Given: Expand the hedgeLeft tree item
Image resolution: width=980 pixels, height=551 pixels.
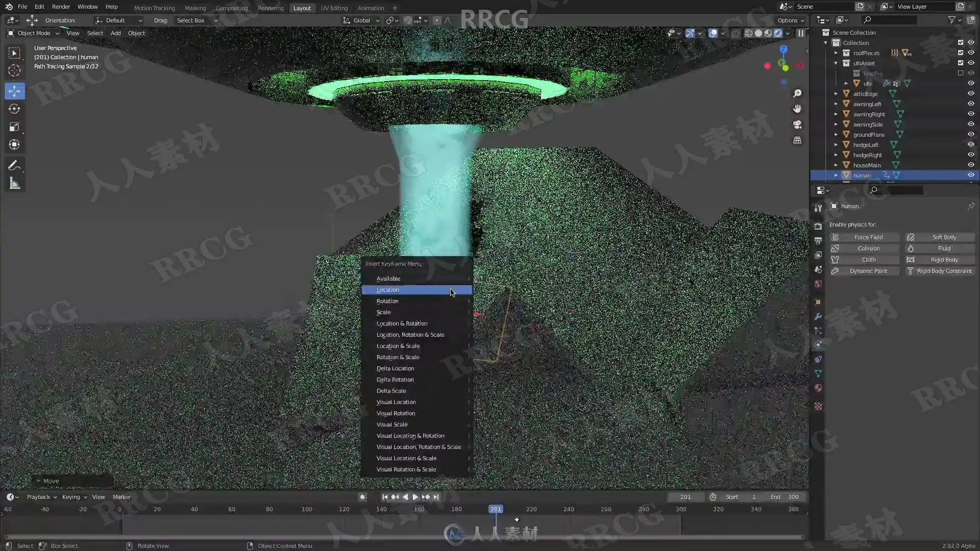Looking at the screenshot, I should tap(836, 145).
